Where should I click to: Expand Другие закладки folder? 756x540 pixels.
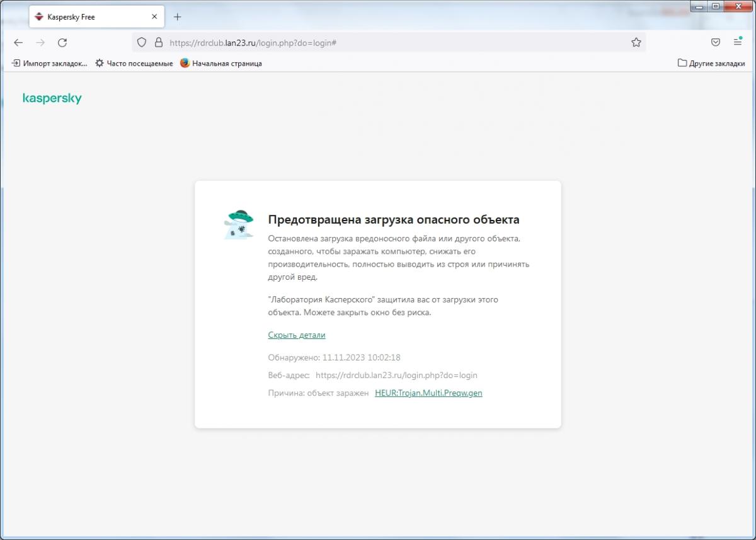[711, 63]
